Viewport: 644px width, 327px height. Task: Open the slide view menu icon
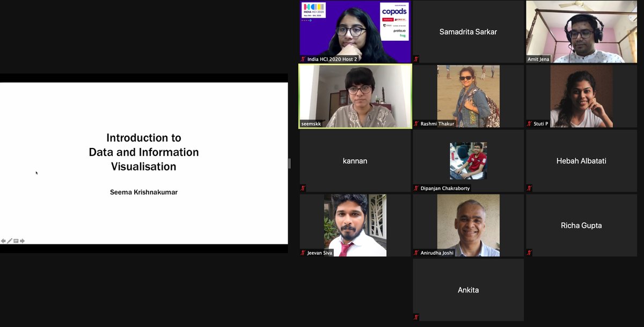point(16,241)
